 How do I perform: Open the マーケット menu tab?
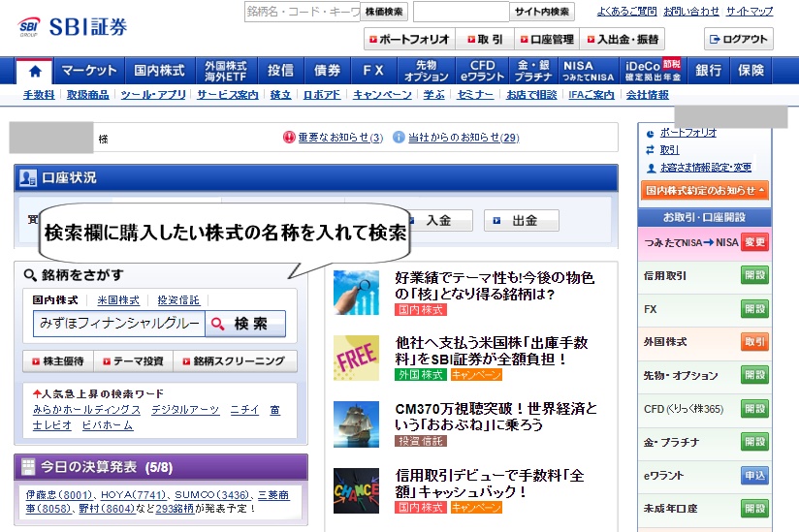[x=89, y=71]
